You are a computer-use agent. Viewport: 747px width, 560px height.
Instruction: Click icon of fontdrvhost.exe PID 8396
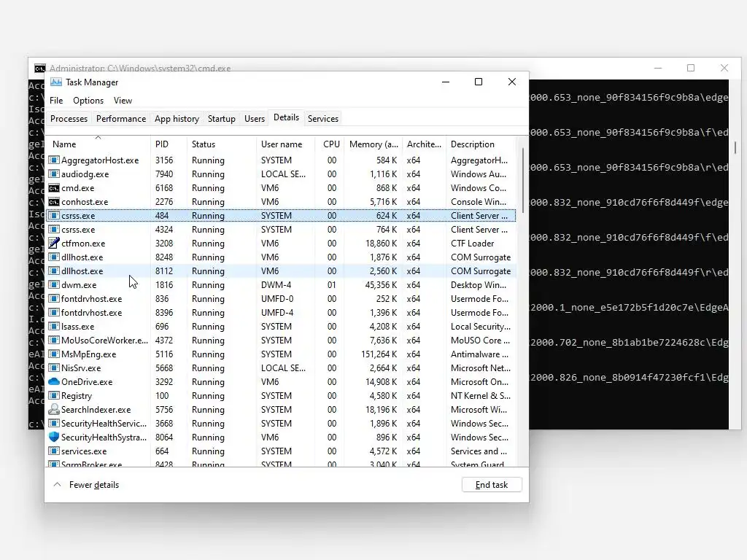[x=54, y=312]
